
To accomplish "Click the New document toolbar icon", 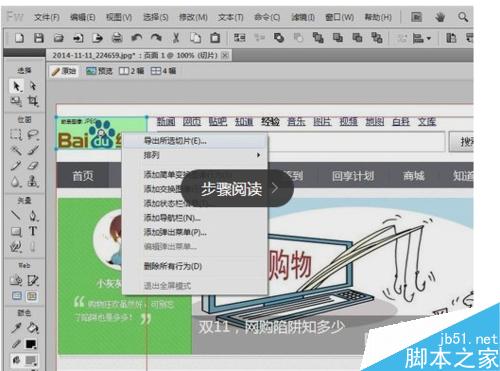I will [x=19, y=38].
